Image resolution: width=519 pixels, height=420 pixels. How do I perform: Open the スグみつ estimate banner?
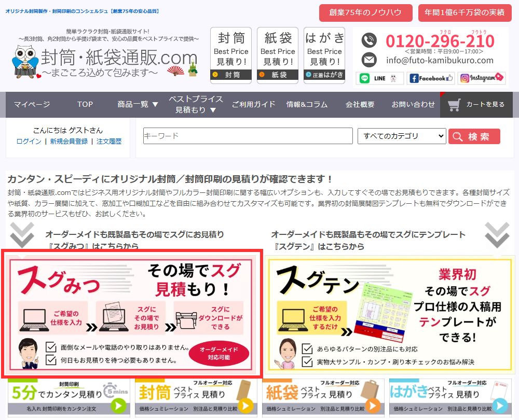(132, 314)
